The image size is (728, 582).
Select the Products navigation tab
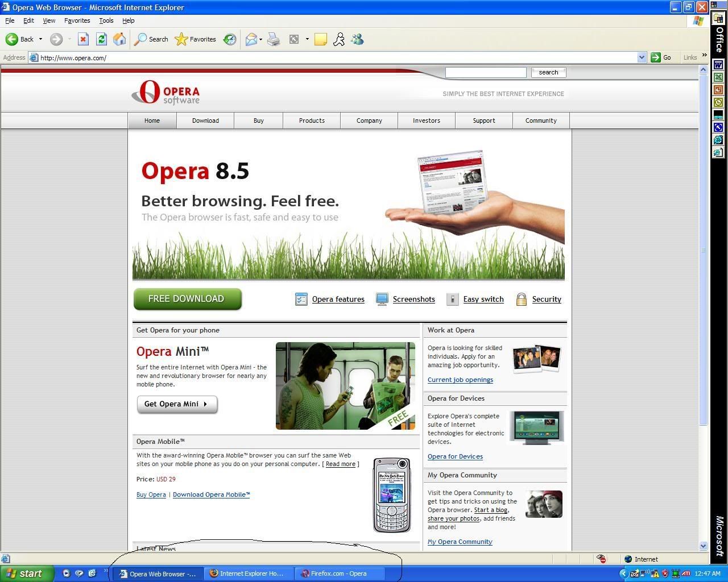point(312,120)
